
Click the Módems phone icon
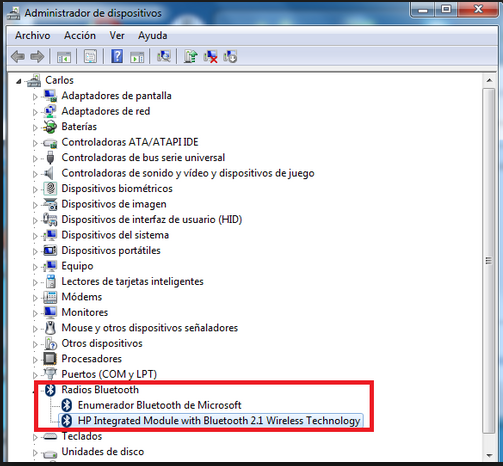[50, 297]
